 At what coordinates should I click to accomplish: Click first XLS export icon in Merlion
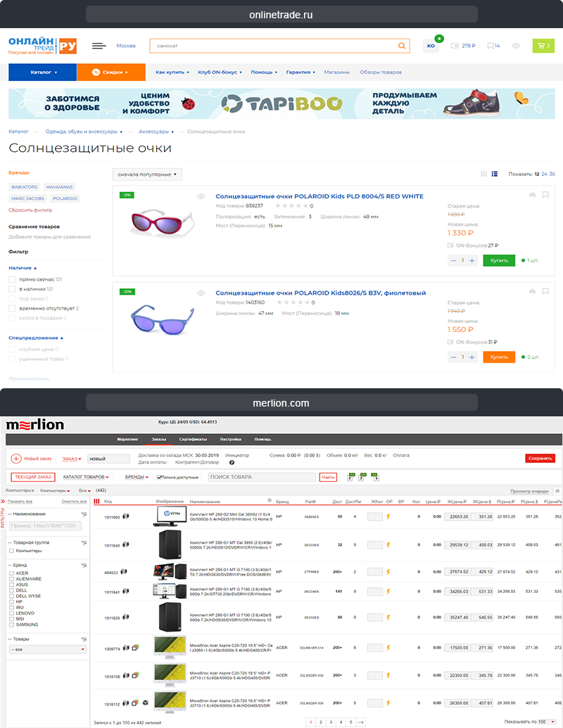pos(350,477)
